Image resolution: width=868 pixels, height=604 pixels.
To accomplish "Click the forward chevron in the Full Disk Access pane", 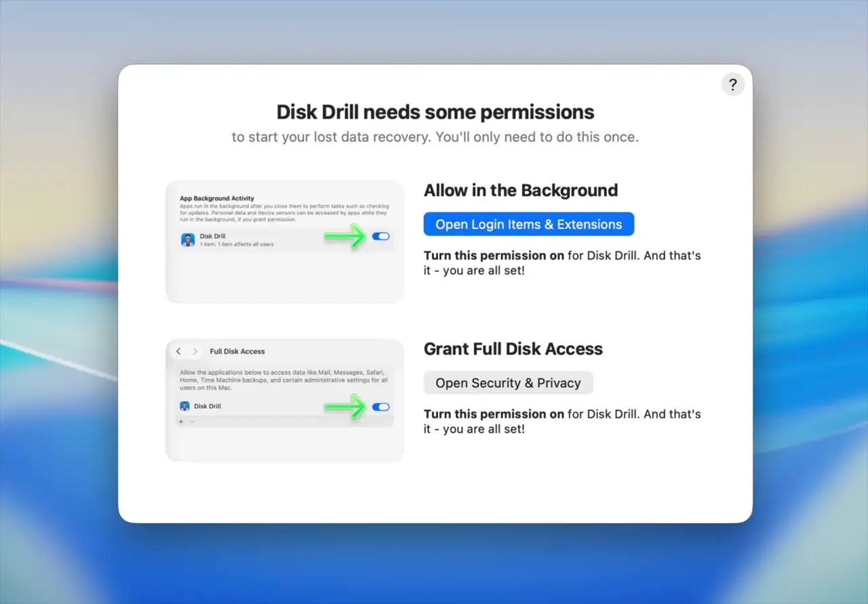I will click(195, 351).
